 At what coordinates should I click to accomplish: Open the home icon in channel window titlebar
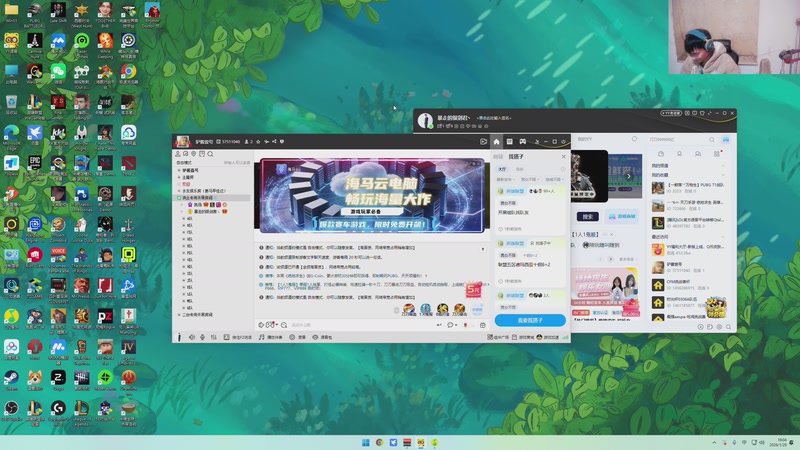pos(496,142)
